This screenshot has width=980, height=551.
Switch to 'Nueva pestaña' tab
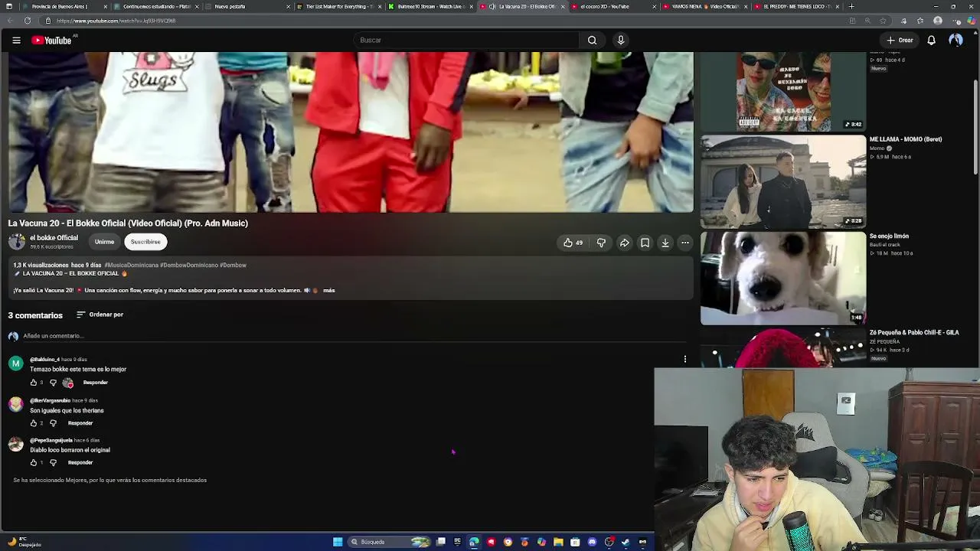[x=247, y=7]
